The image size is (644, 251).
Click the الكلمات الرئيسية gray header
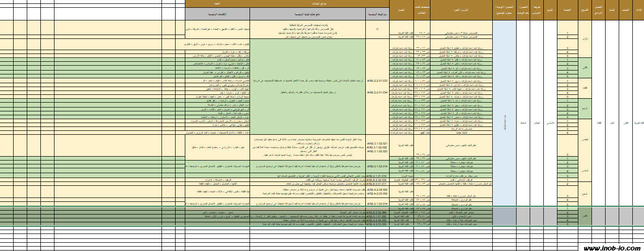click(x=217, y=14)
